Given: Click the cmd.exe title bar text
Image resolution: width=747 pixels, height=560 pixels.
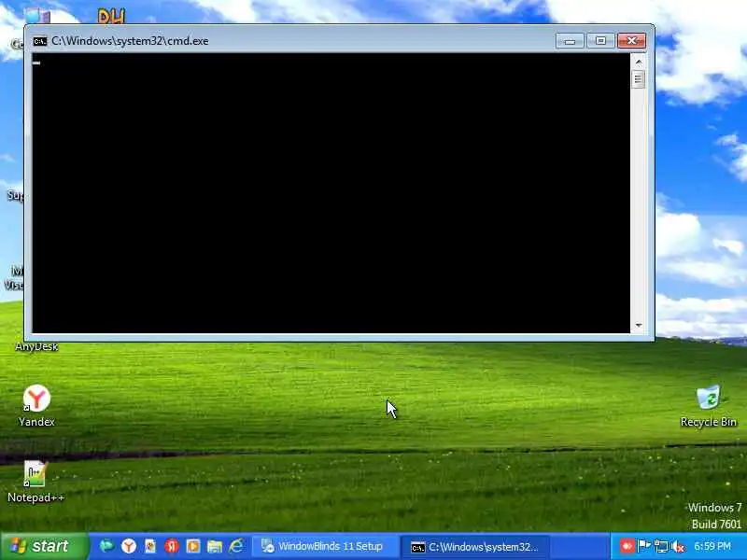Looking at the screenshot, I should 130,41.
